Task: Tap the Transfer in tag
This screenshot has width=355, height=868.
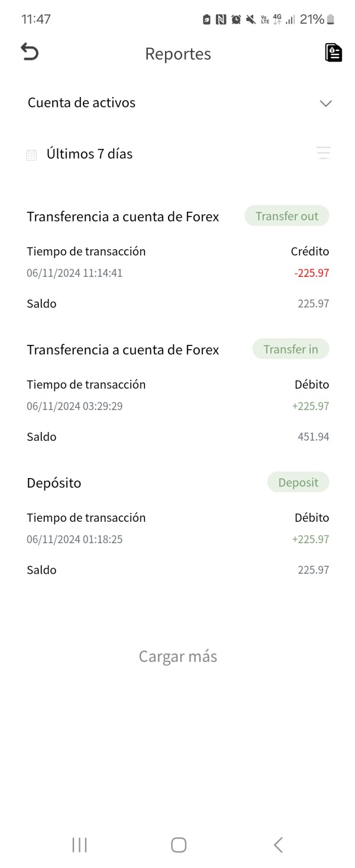Action: pyautogui.click(x=291, y=350)
